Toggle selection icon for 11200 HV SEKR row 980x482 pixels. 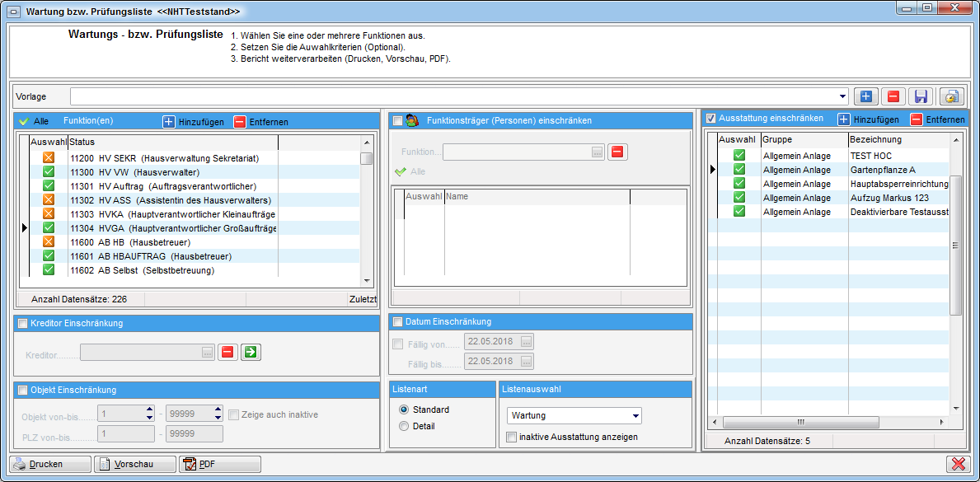[48, 158]
